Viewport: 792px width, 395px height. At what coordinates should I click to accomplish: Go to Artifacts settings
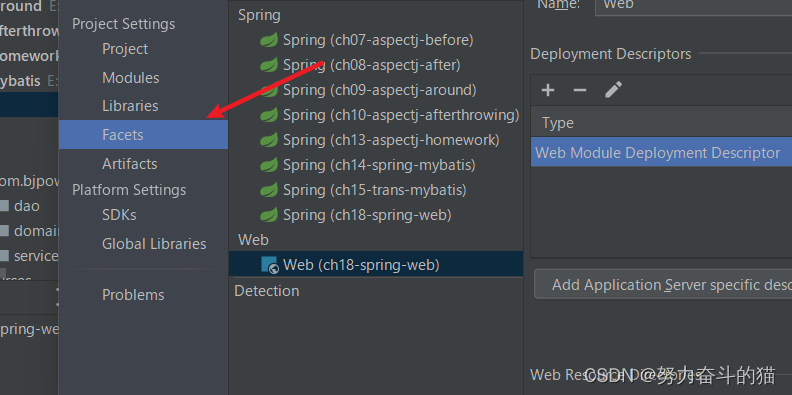click(x=129, y=164)
